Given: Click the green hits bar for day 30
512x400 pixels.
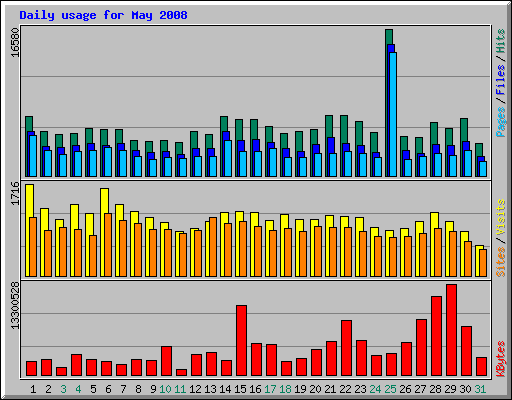Looking at the screenshot, I should 464,130.
